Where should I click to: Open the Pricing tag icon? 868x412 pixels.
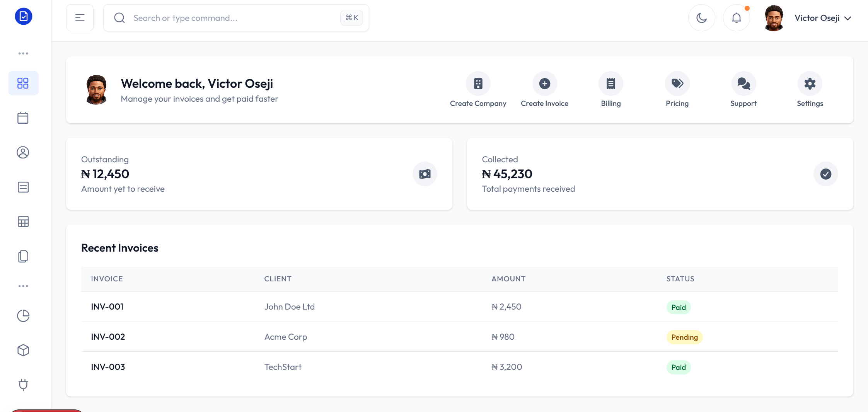click(x=677, y=83)
